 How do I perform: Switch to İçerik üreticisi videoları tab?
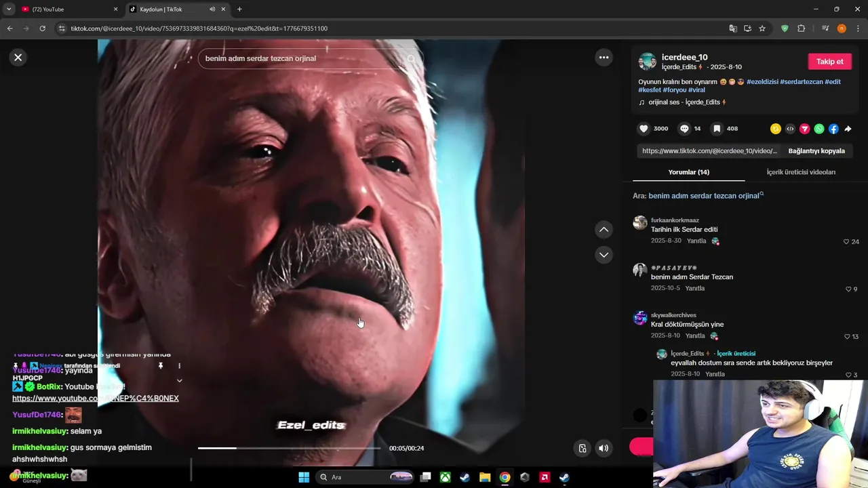click(801, 172)
